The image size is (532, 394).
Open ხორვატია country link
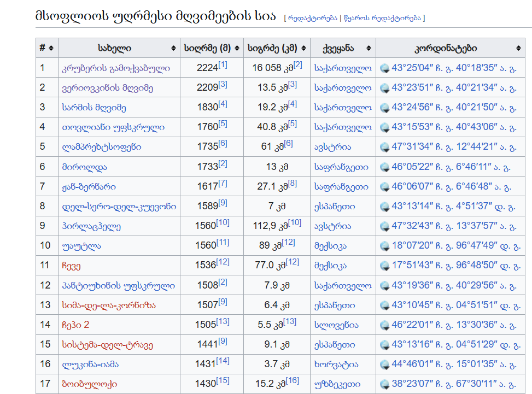click(x=336, y=364)
